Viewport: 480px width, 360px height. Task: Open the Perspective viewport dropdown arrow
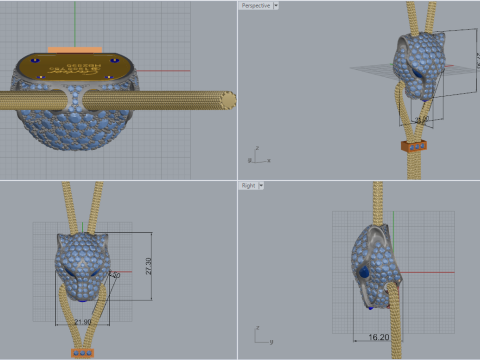[276, 6]
